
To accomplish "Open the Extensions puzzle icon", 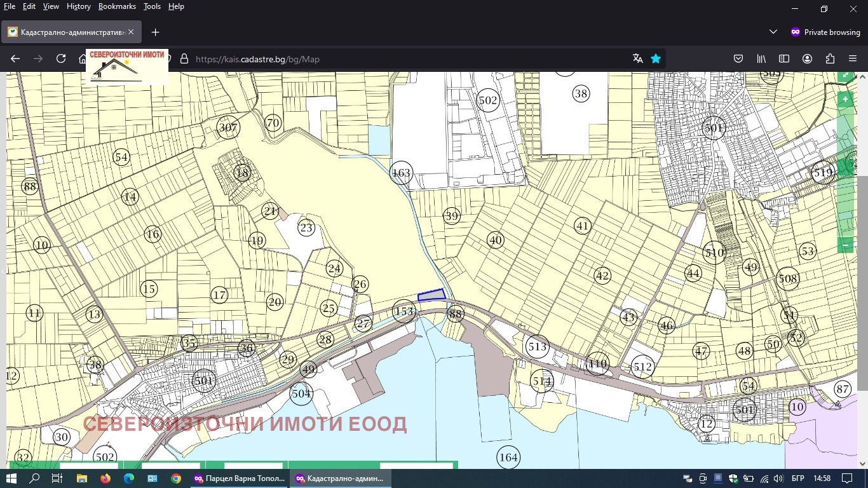I will click(x=830, y=58).
